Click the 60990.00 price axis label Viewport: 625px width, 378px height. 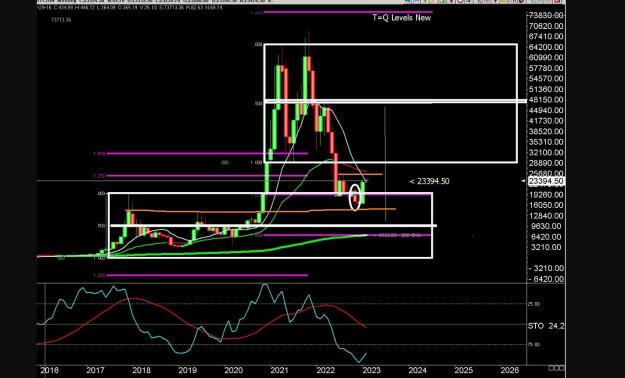[546, 58]
